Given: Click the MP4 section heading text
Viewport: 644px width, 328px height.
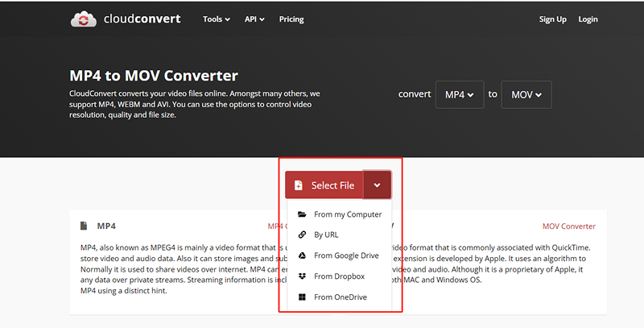Looking at the screenshot, I should 106,226.
